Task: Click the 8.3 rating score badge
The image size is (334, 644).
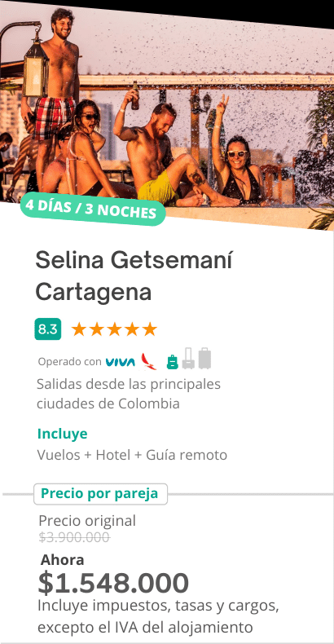Action: 47,329
